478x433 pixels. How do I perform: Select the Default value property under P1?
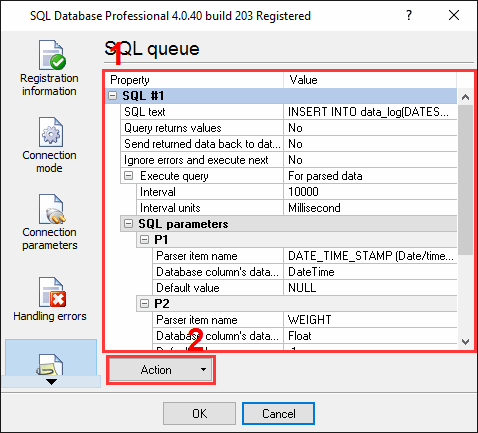coord(218,288)
